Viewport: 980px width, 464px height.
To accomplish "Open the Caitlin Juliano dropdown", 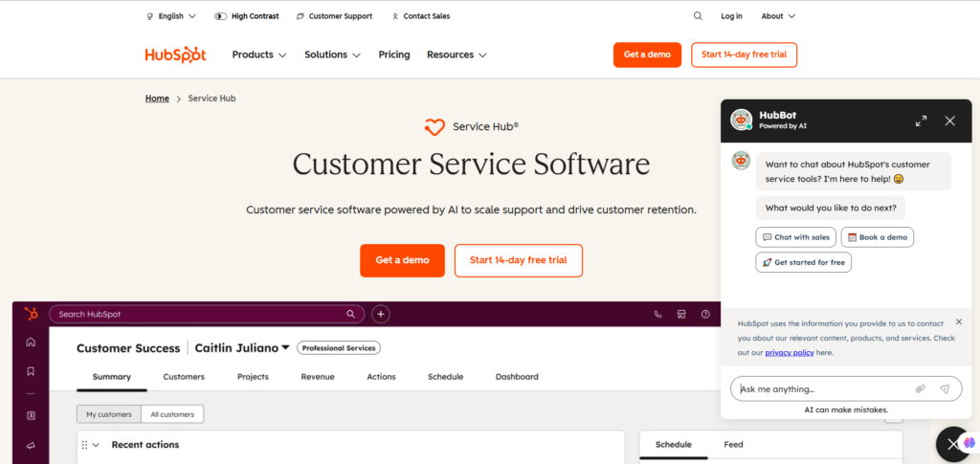I will 242,348.
